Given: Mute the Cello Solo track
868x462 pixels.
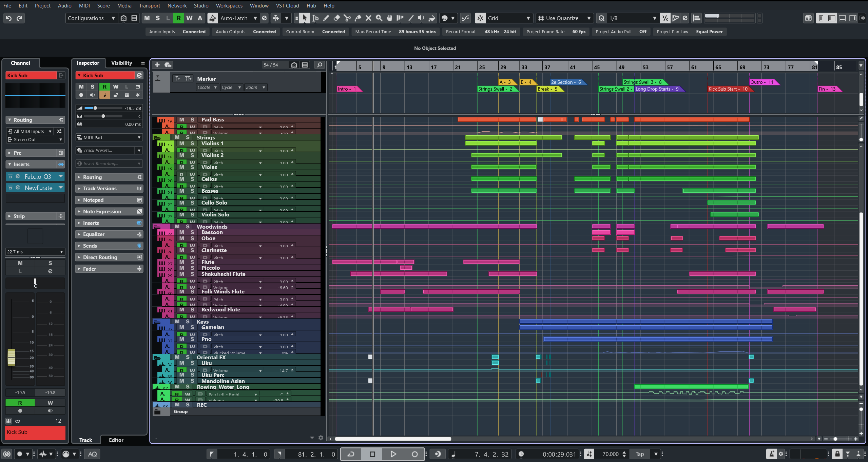Looking at the screenshot, I should tap(182, 203).
